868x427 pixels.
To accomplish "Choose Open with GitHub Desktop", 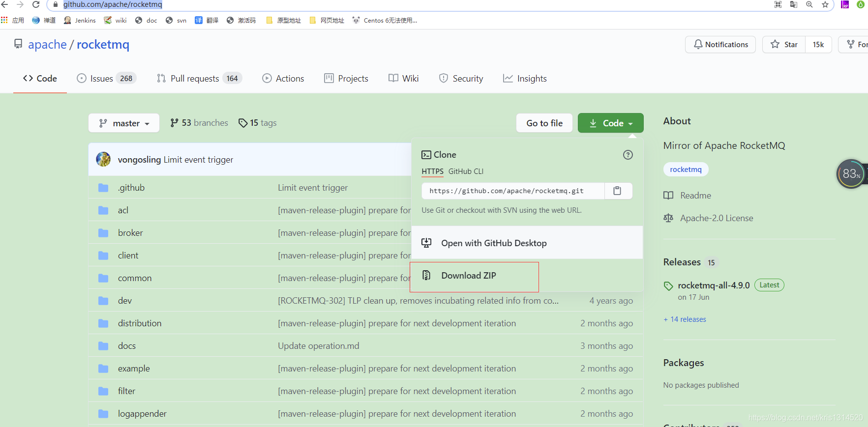I will [527, 243].
